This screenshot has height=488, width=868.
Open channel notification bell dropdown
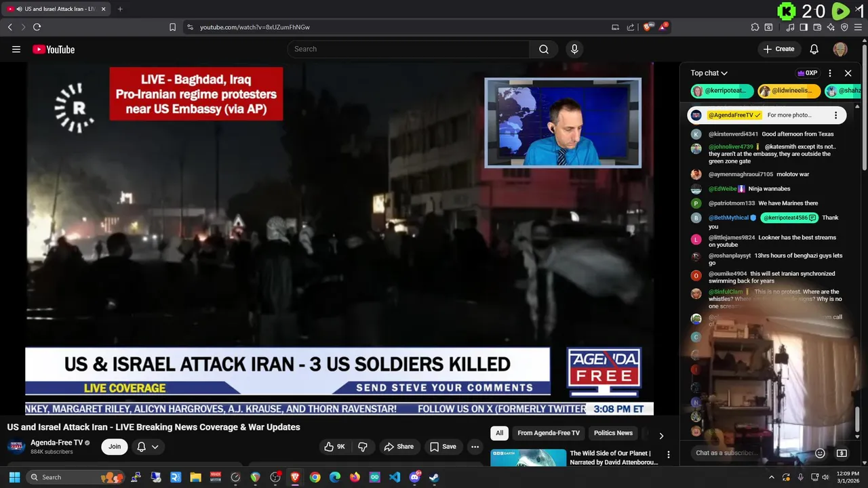[148, 447]
